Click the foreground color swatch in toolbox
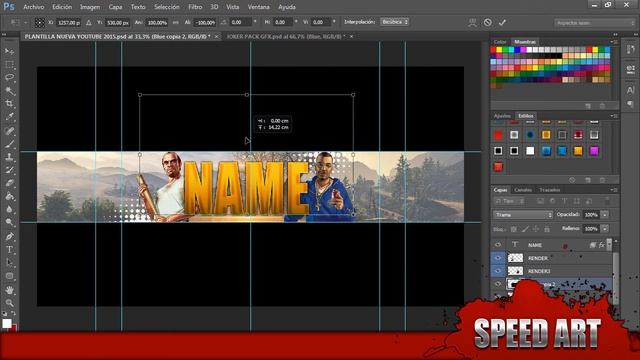 pos(7,323)
